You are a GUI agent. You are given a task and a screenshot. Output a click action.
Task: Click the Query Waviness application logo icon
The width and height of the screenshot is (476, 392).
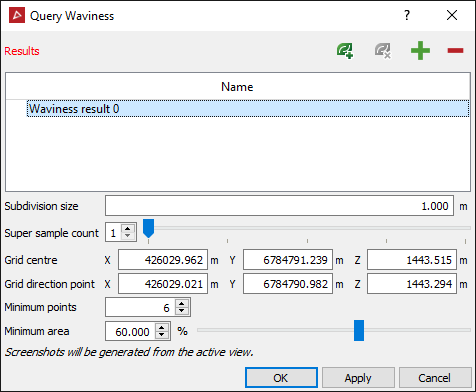(x=17, y=15)
